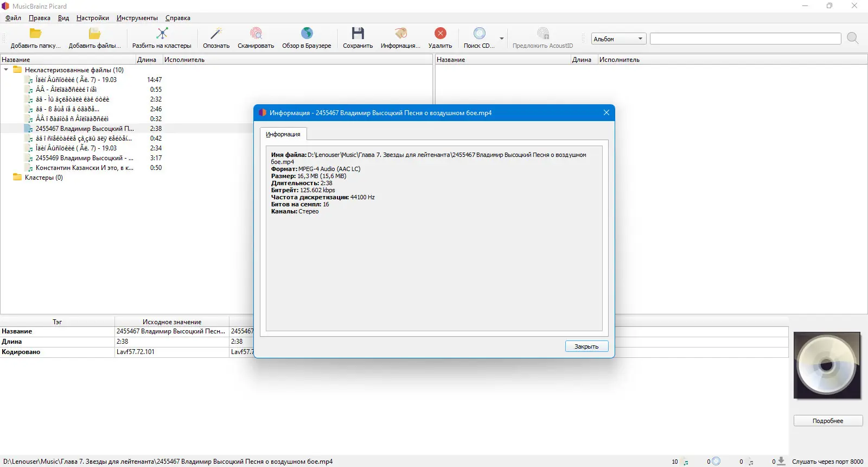868x467 pixels.
Task: Click the Scan (Сканировать) fingerprint icon
Action: point(256,33)
